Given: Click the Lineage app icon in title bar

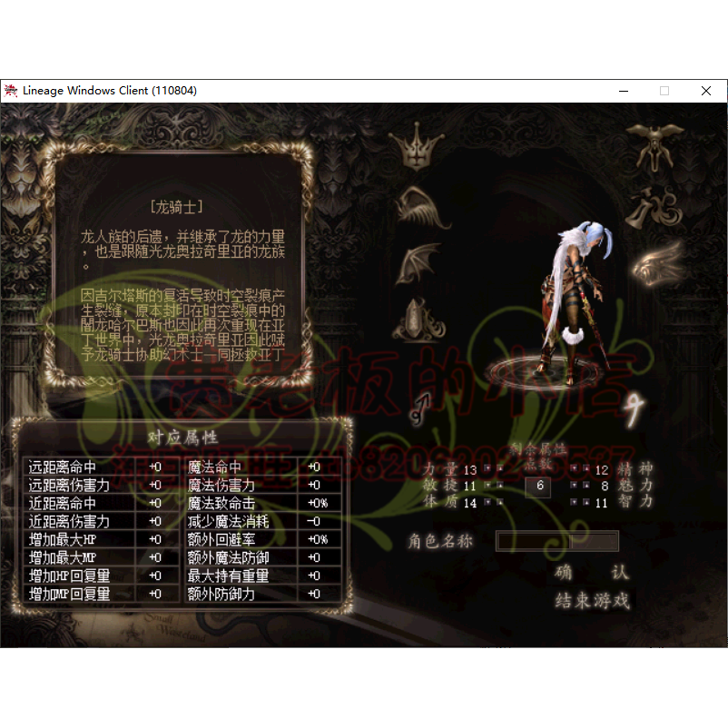Looking at the screenshot, I should (11, 91).
